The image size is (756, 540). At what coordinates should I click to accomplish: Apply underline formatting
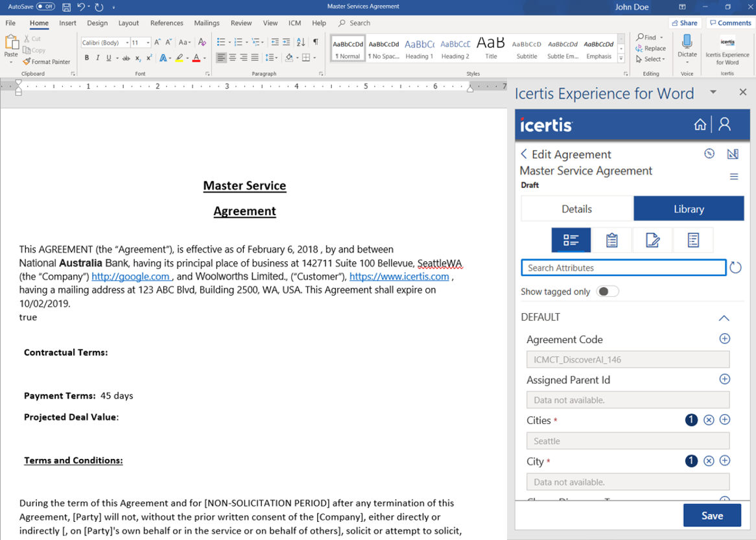click(108, 58)
